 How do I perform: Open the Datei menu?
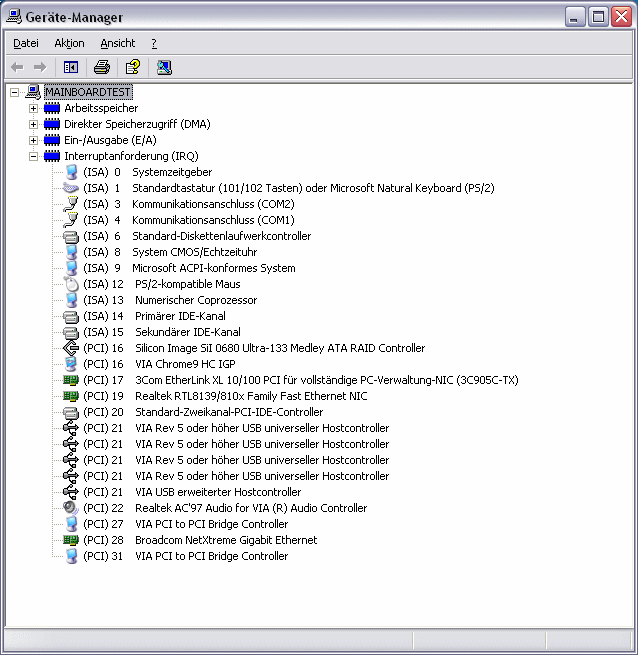pyautogui.click(x=26, y=43)
